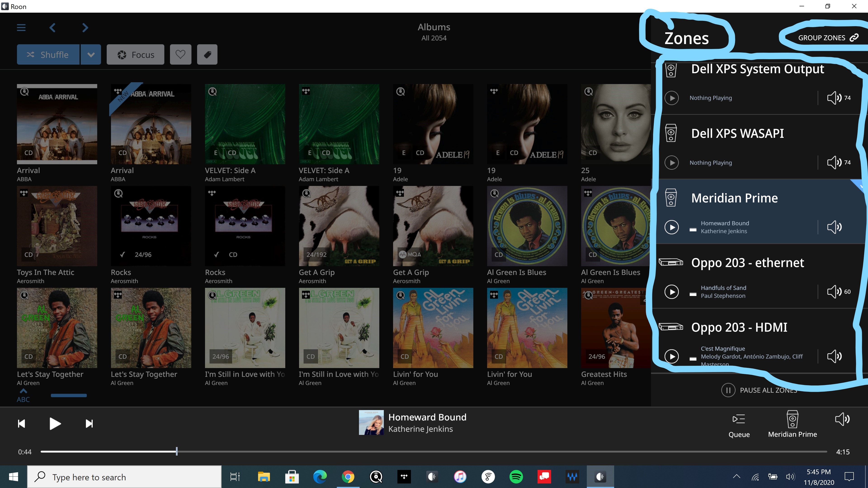868x488 pixels.
Task: Open Get A Grip MQA album
Action: (x=433, y=226)
